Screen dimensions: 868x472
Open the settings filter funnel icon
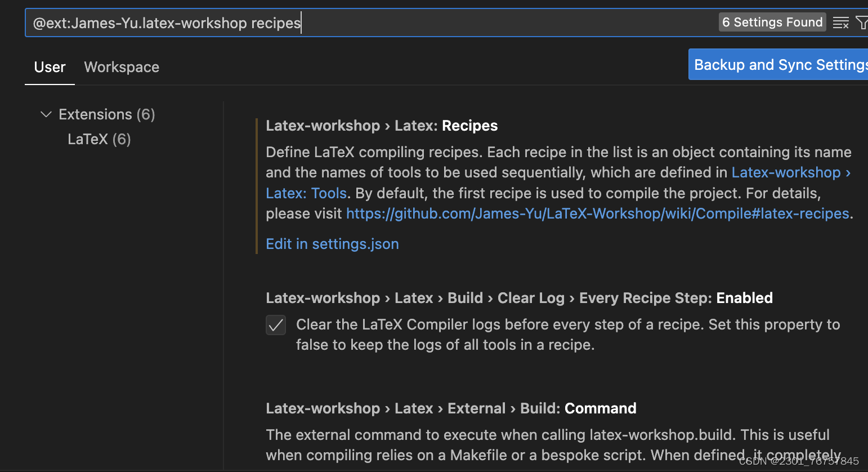[861, 23]
